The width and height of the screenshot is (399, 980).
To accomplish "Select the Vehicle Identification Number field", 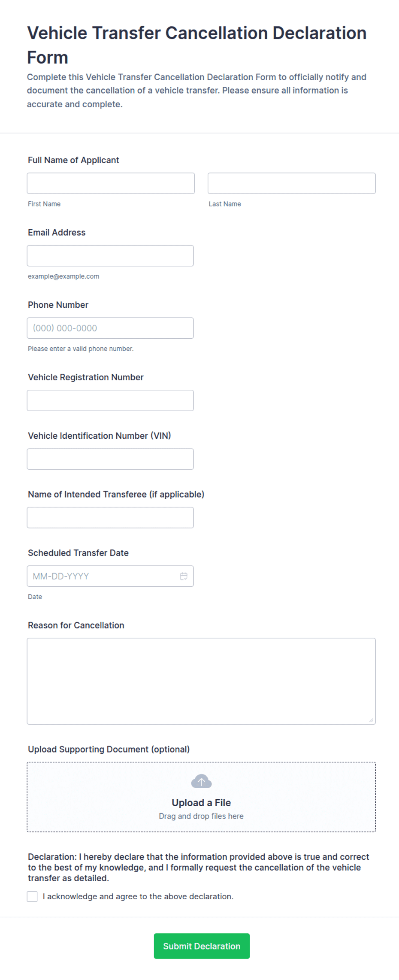I will click(110, 459).
